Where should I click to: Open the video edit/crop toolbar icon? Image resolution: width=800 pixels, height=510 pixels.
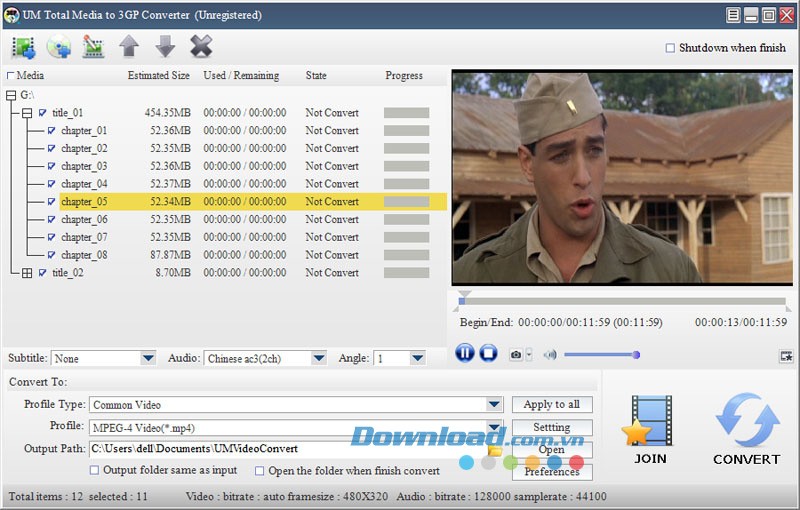[93, 47]
